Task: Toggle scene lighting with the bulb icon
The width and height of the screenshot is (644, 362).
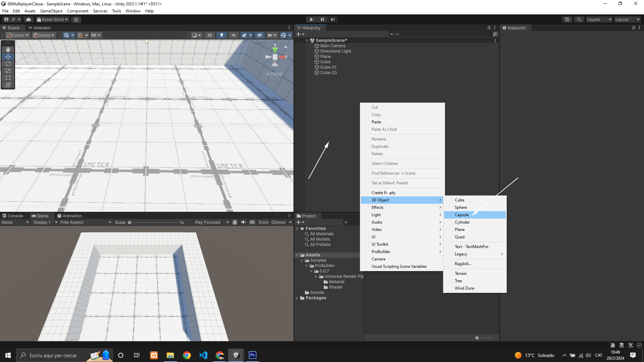Action: (221, 35)
